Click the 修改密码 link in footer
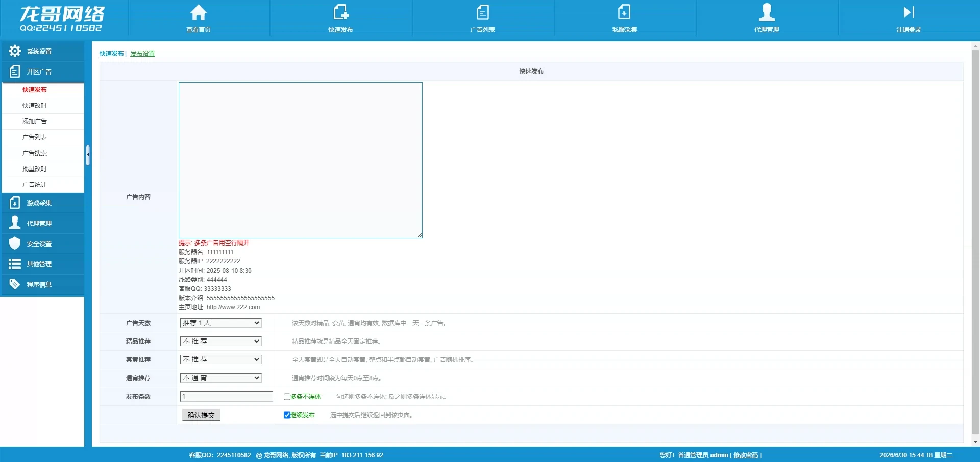Image resolution: width=980 pixels, height=462 pixels. [746, 455]
